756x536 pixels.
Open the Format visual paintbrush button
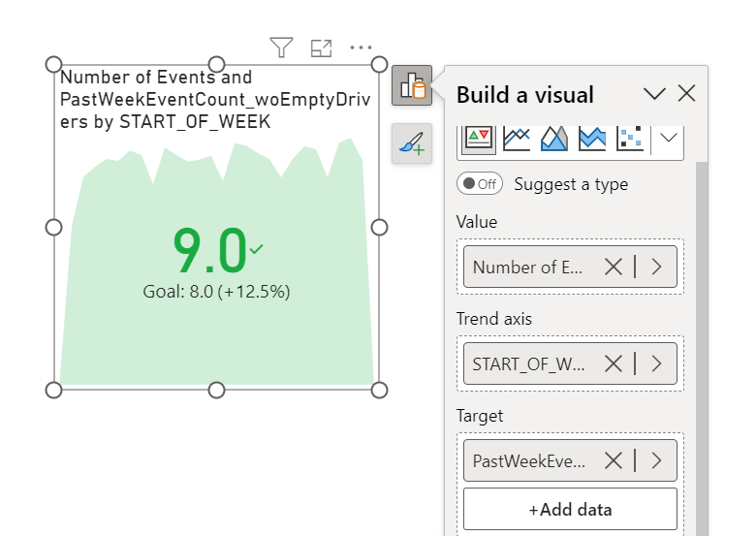point(412,143)
